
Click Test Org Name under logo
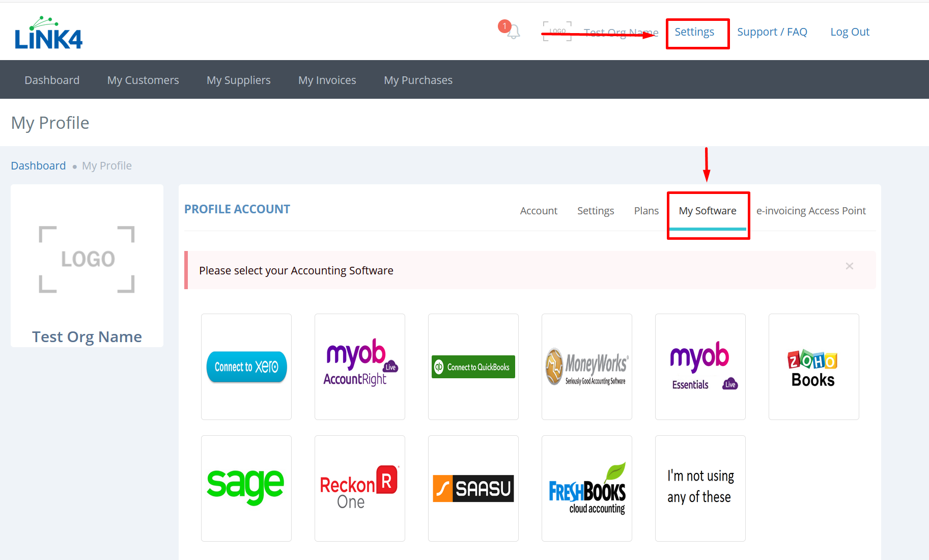pyautogui.click(x=87, y=337)
